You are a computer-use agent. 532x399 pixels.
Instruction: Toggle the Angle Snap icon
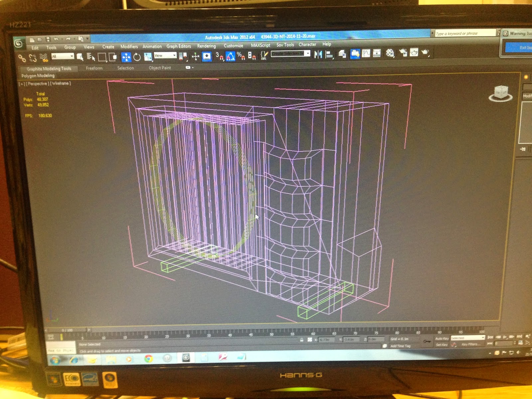tap(230, 56)
